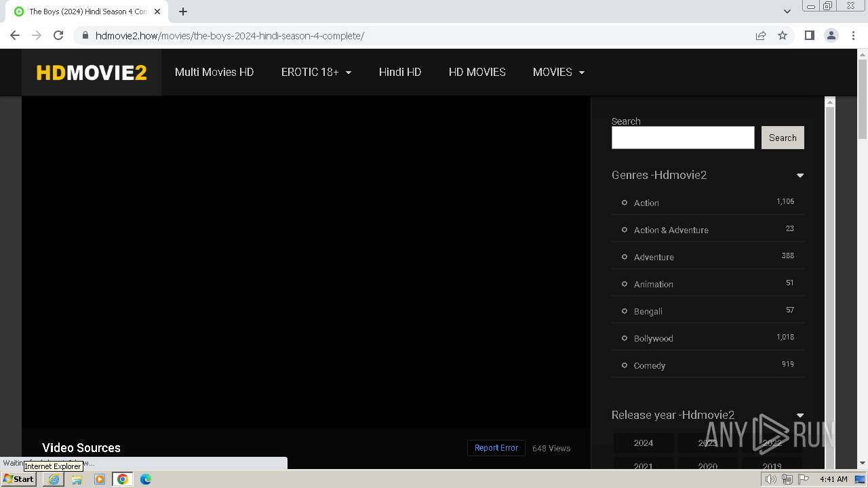Screen dimensions: 868x488
Task: Choose release year 2020
Action: point(708,465)
